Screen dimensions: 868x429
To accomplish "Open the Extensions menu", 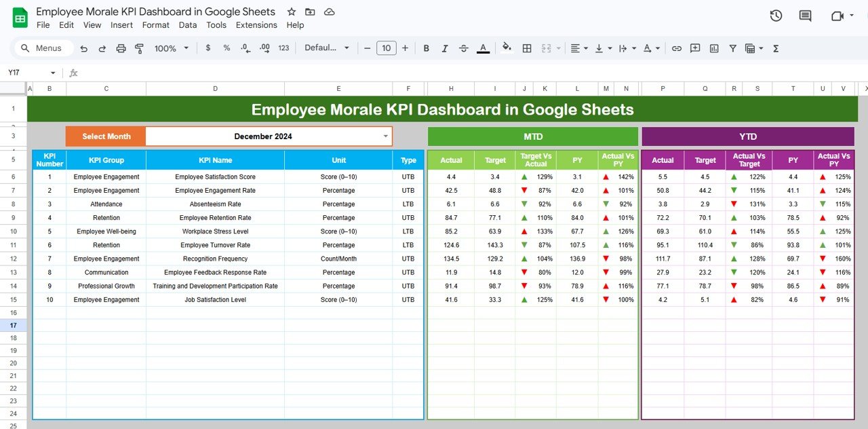I will coord(256,24).
